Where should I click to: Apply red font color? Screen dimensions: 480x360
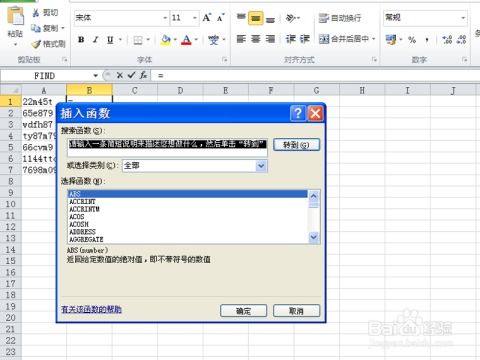187,40
